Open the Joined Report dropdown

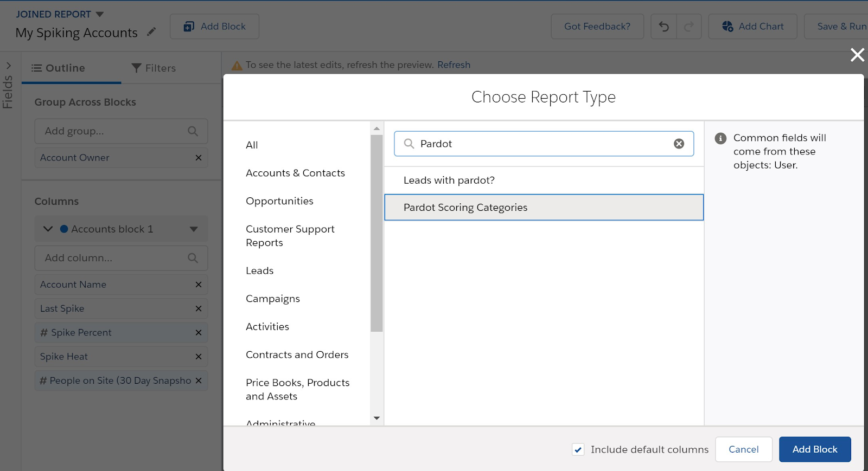coord(99,14)
